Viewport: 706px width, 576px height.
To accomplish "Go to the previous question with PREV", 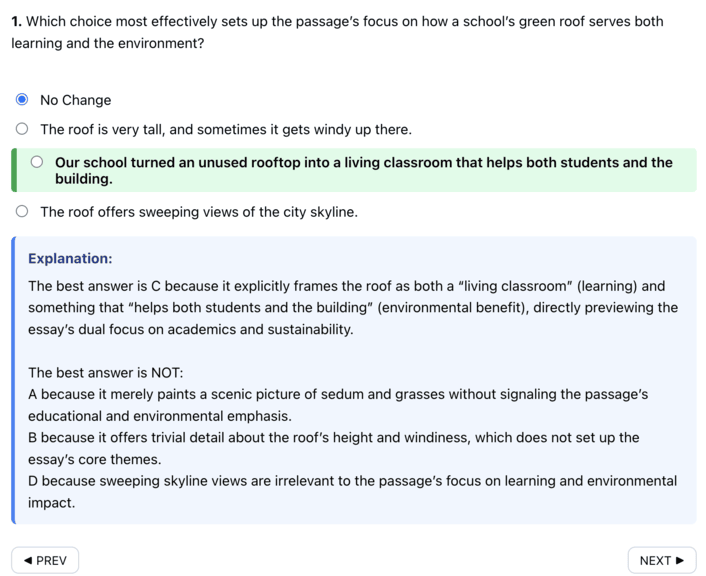I will coord(45,560).
